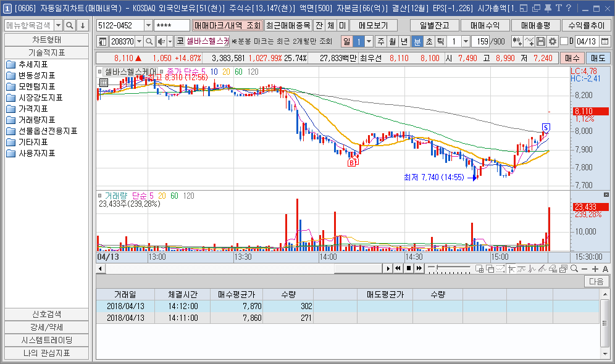The image size is (615, 364).
Task: Click the 일별잔고 button
Action: click(435, 25)
